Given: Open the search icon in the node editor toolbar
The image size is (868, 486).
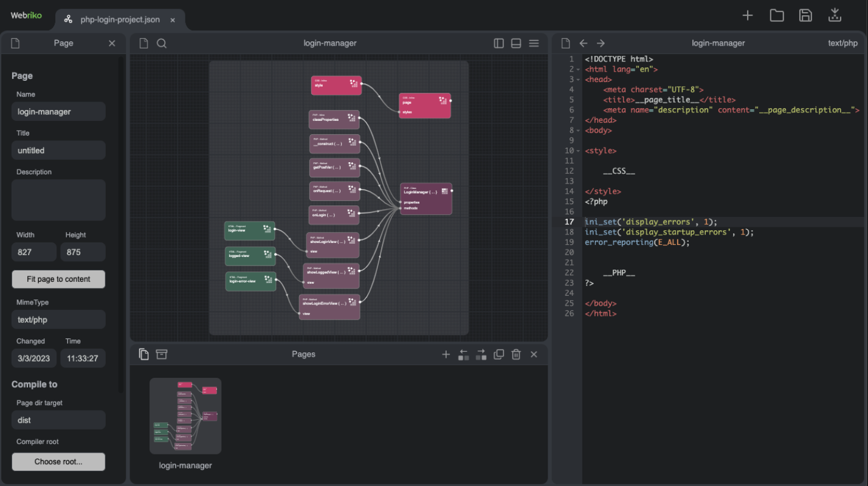Looking at the screenshot, I should coord(160,43).
